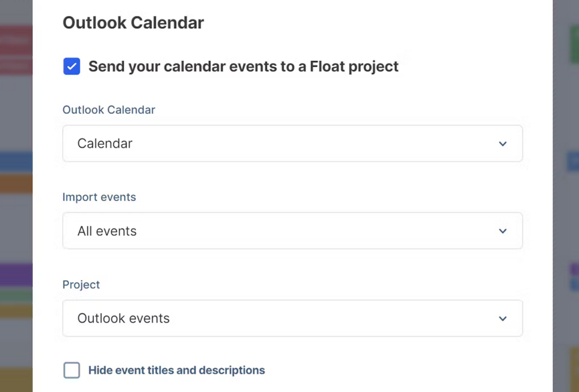Viewport: 579px width, 392px height.
Task: Click the "Project" field label
Action: (x=81, y=285)
